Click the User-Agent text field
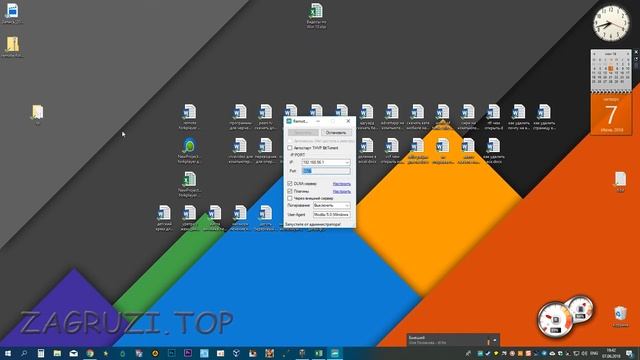640x360 pixels. pyautogui.click(x=331, y=214)
